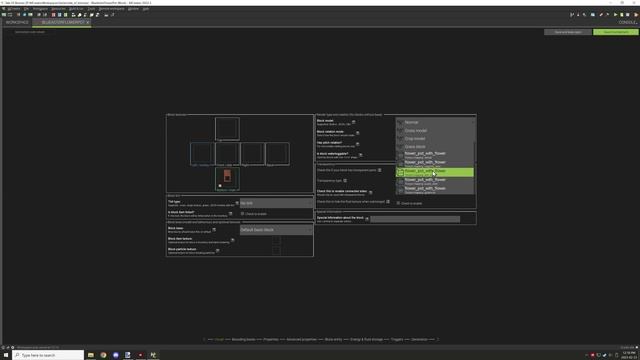640x360 pixels.
Task: Select the back texture slot
Action: pyautogui.click(x=278, y=153)
